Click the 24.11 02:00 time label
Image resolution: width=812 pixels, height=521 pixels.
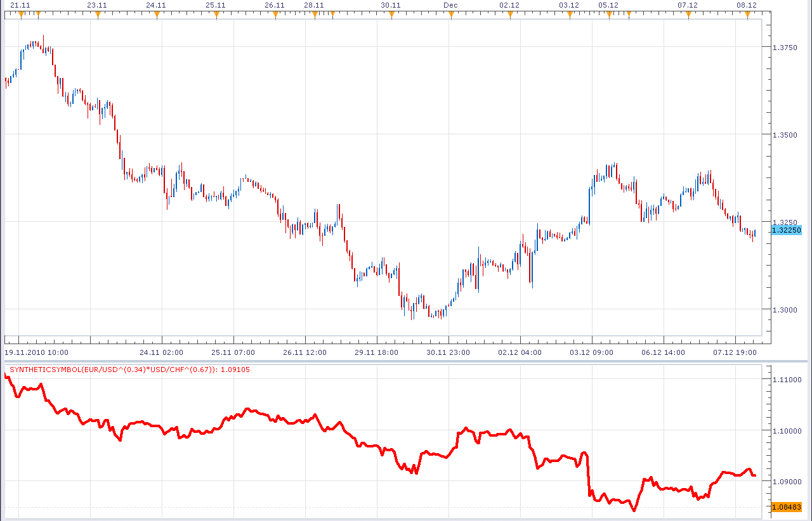(x=162, y=352)
